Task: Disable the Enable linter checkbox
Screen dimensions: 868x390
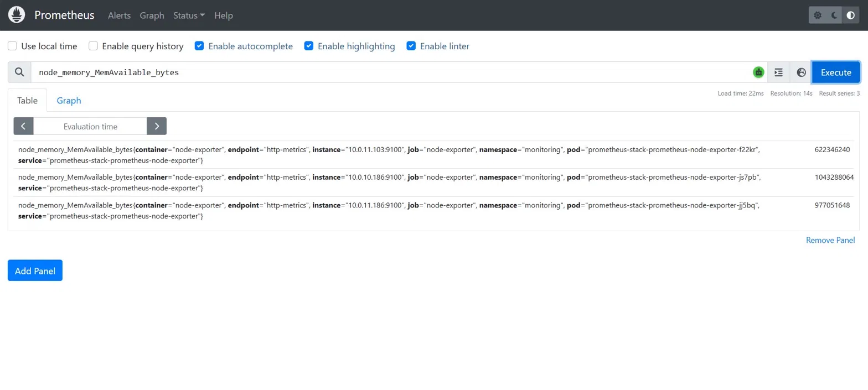Action: [411, 46]
